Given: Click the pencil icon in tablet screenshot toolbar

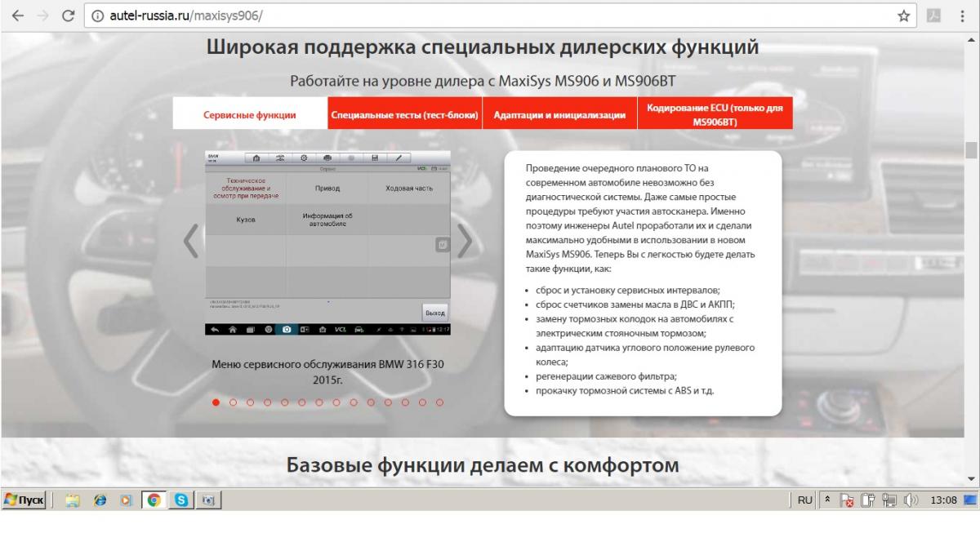Looking at the screenshot, I should click(x=399, y=158).
